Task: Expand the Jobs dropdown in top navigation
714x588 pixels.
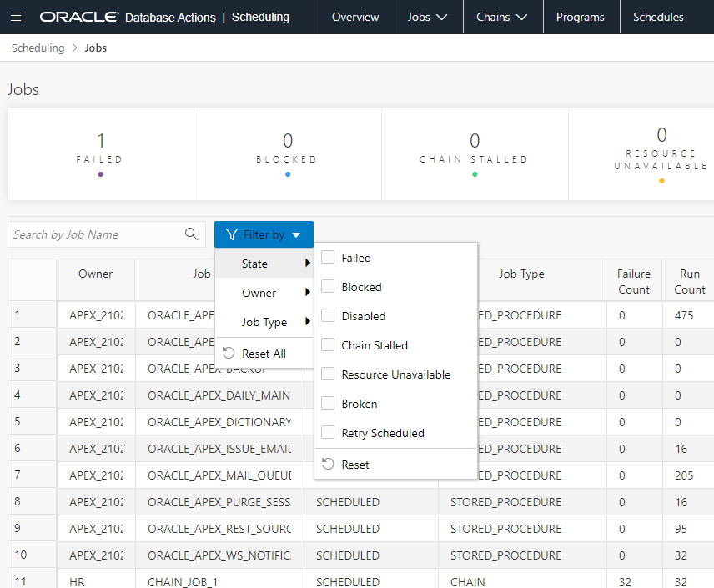Action: (428, 17)
